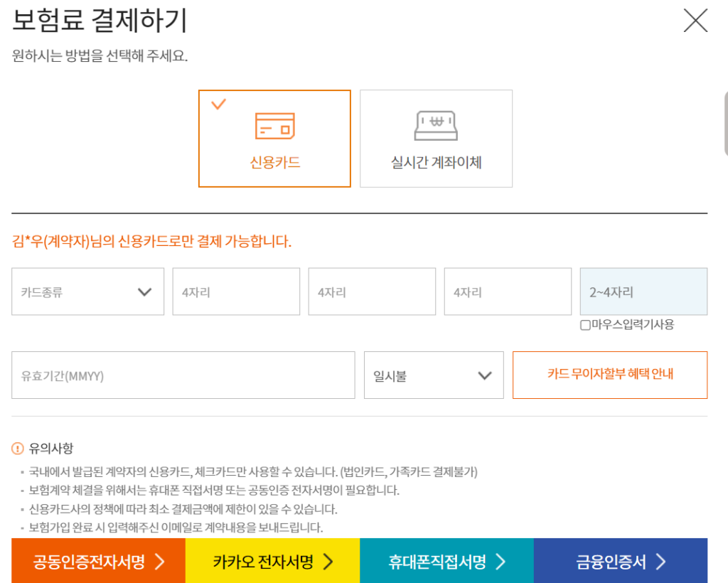Switch to 실시간 계좌이체 payment

coord(436,139)
